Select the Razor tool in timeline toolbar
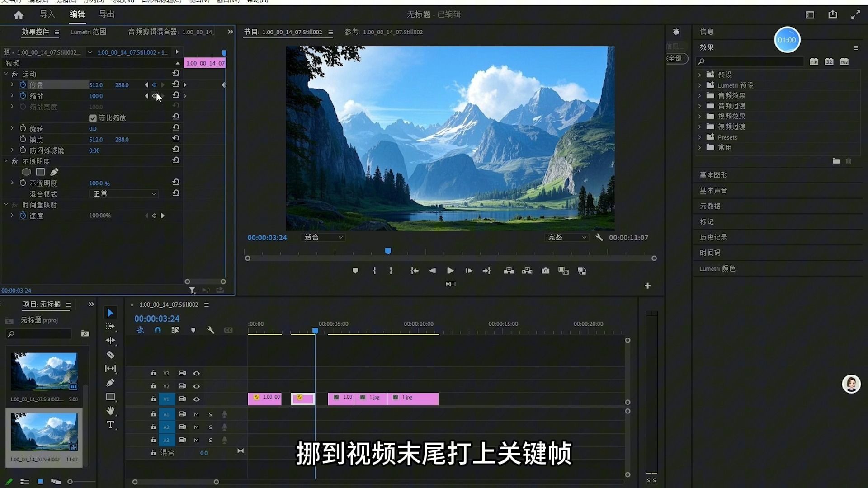This screenshot has height=488, width=868. pyautogui.click(x=110, y=355)
